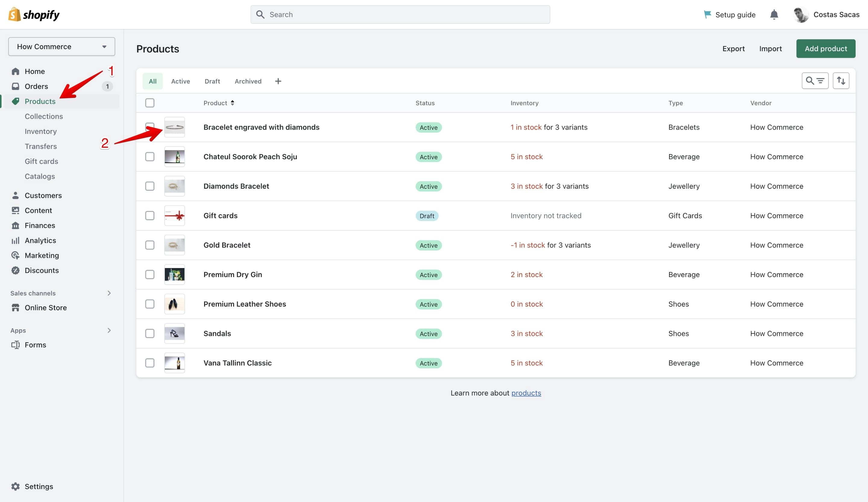Image resolution: width=868 pixels, height=502 pixels.
Task: Click 'Inventory not tracked' cell
Action: click(x=546, y=216)
